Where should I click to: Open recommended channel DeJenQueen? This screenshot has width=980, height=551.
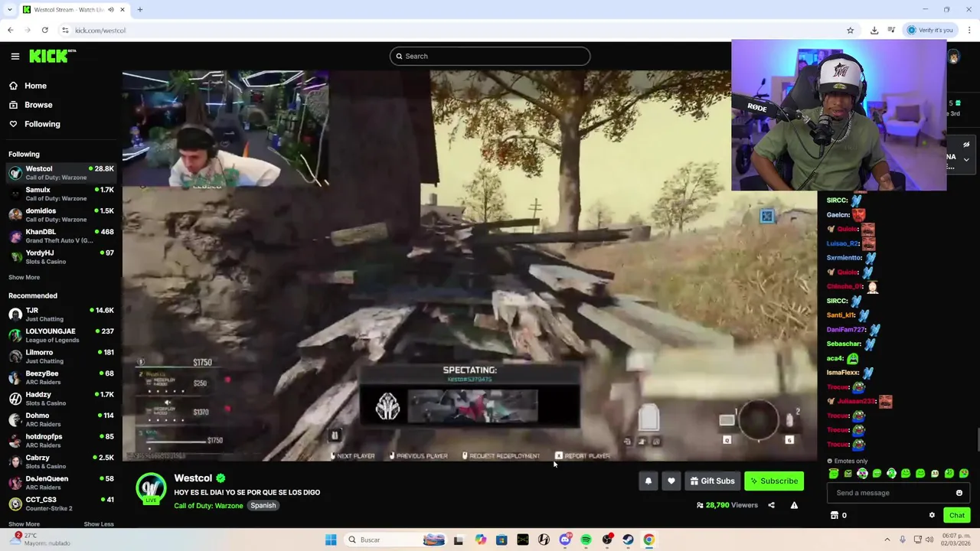[x=61, y=483]
